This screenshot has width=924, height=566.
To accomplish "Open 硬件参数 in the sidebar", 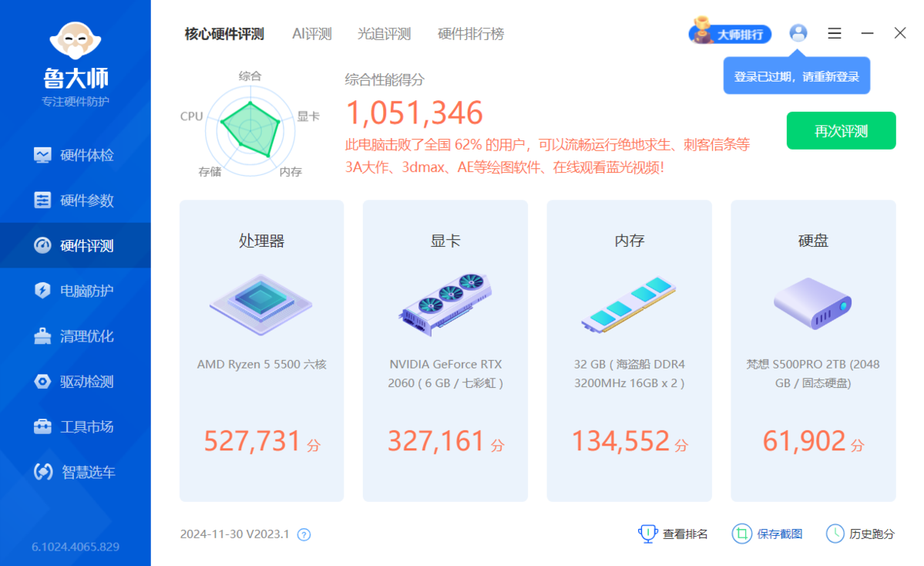I will (x=76, y=200).
